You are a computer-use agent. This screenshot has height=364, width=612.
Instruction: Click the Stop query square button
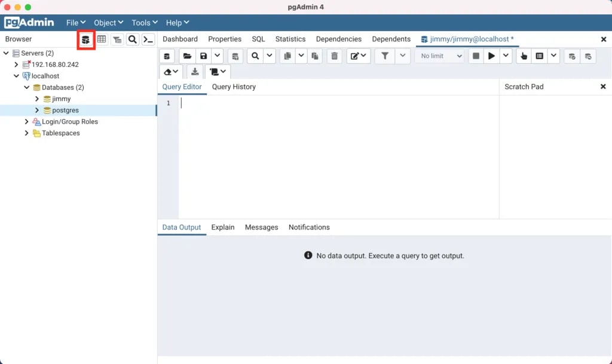click(476, 56)
